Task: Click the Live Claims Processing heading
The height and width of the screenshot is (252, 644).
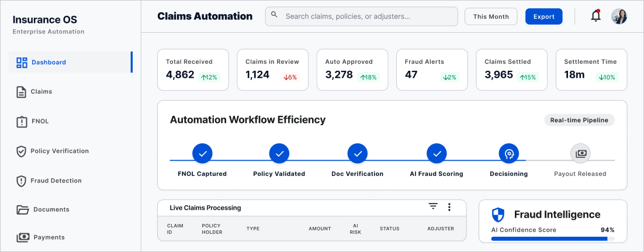Action: (205, 208)
